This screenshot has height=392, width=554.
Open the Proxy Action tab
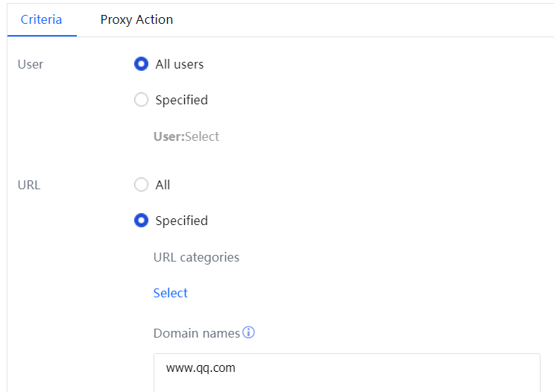pos(136,19)
